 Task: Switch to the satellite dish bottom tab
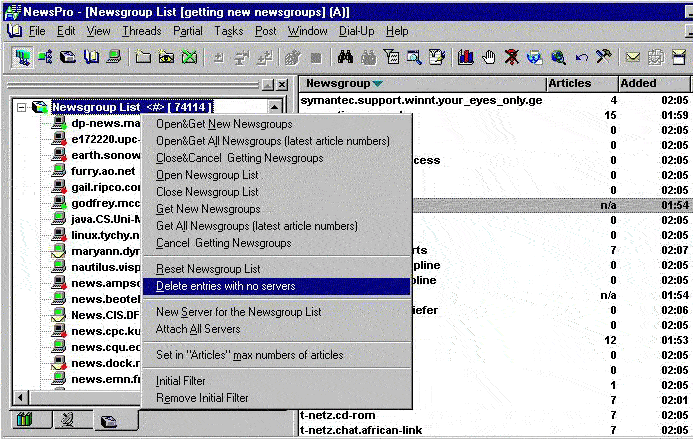click(x=67, y=419)
